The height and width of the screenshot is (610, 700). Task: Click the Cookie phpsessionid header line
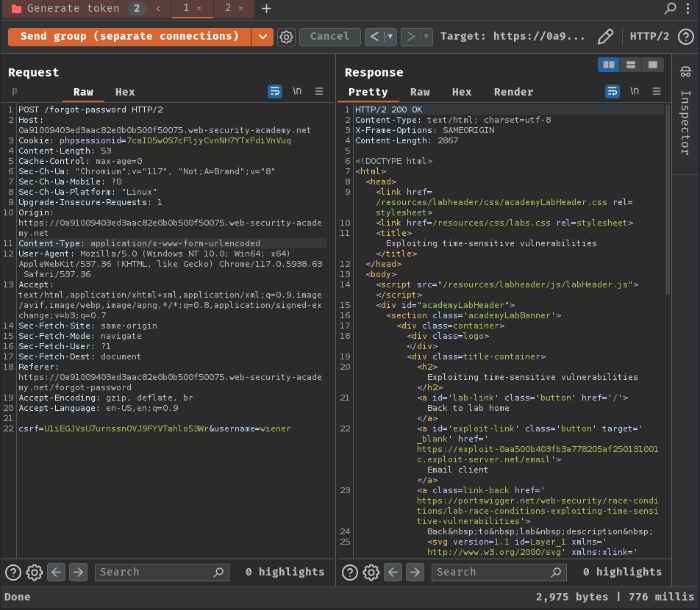154,140
